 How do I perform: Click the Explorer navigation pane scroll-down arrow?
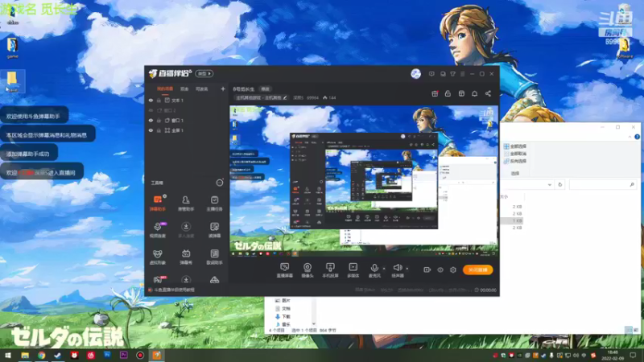[x=314, y=324]
